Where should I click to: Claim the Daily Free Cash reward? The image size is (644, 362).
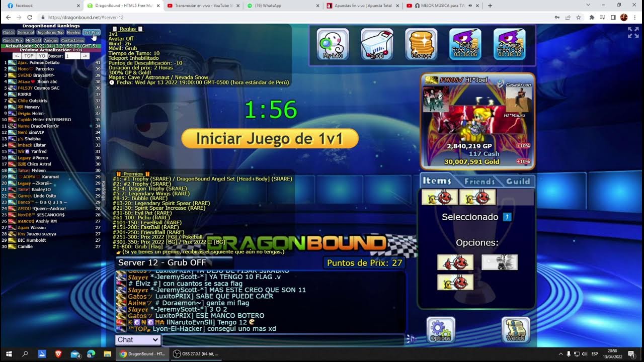click(465, 44)
